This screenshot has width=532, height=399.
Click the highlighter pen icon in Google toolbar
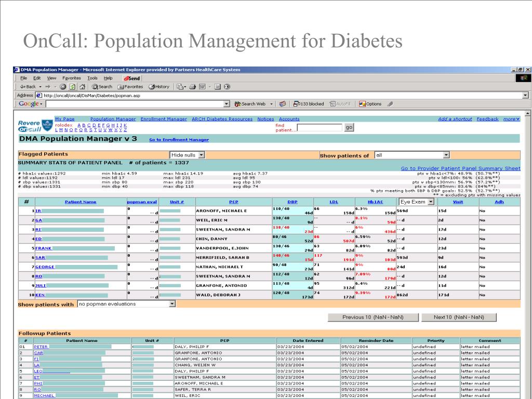(x=390, y=104)
